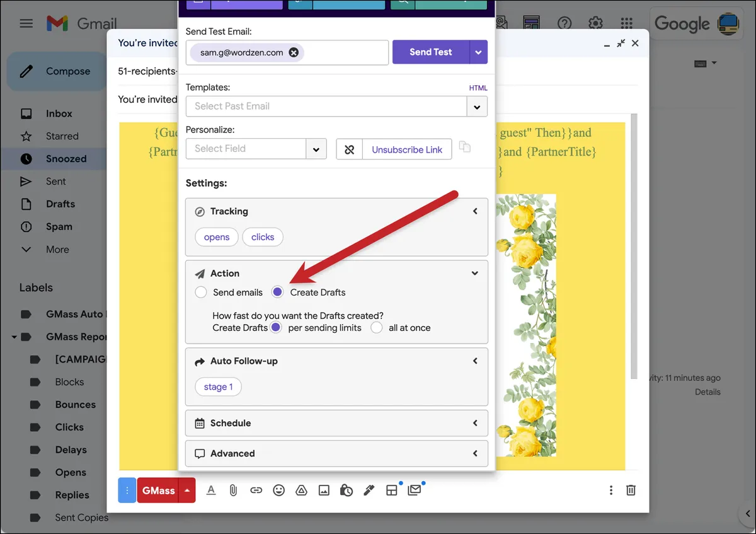Image resolution: width=756 pixels, height=534 pixels.
Task: Open the Bounces label
Action: [x=76, y=405]
